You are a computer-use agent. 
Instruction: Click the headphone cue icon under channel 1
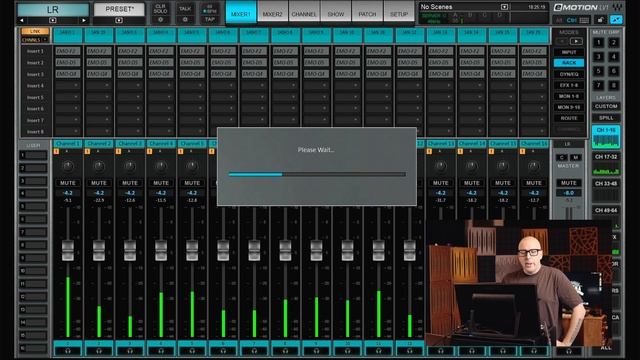[x=68, y=351]
